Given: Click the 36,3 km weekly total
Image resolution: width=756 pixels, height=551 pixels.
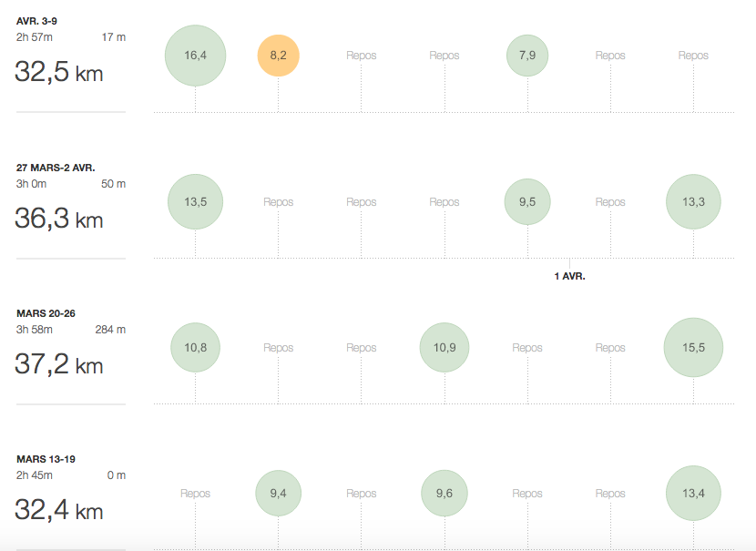Looking at the screenshot, I should click(59, 219).
